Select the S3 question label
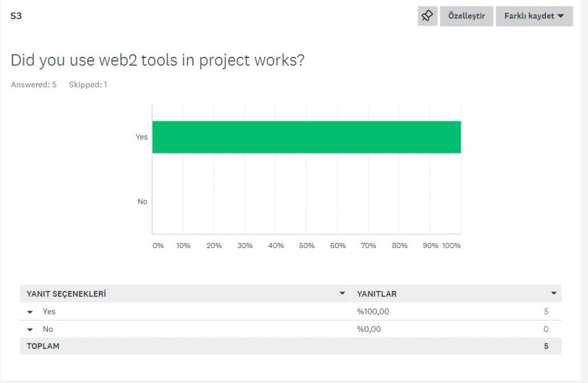This screenshot has height=383, width=588. tap(16, 16)
